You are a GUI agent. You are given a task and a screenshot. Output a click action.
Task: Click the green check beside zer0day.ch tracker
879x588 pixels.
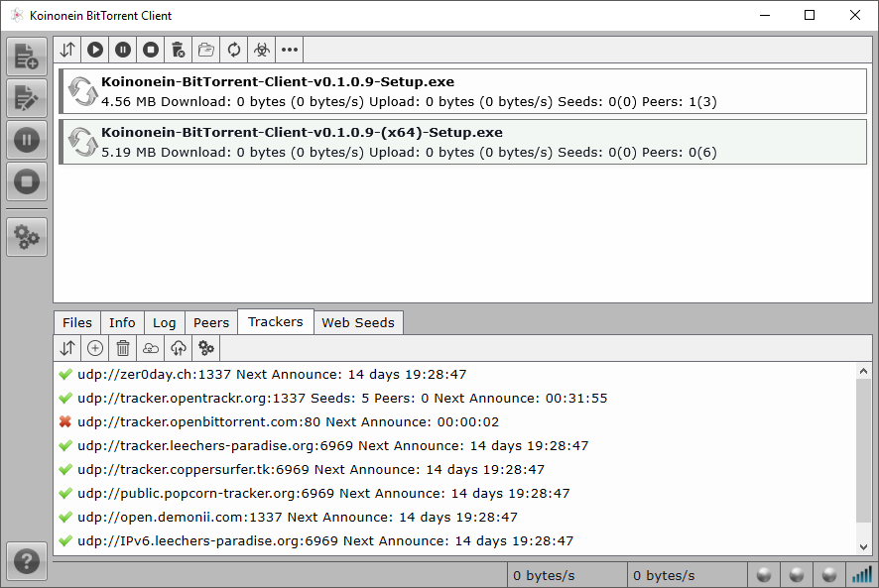pyautogui.click(x=65, y=374)
